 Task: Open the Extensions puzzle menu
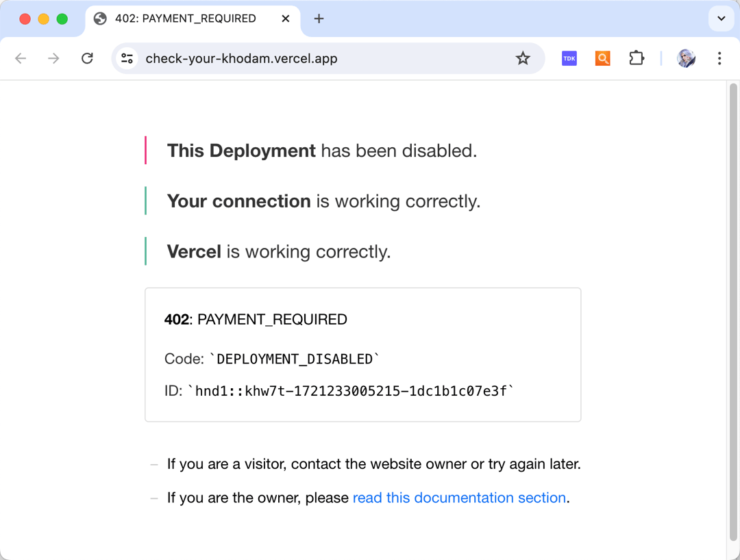tap(637, 58)
